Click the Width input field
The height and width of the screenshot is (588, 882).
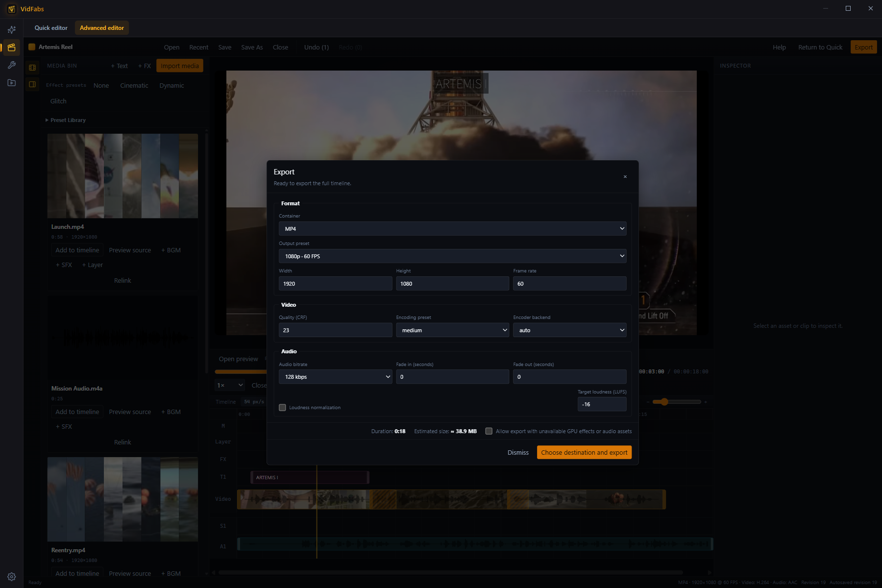336,284
